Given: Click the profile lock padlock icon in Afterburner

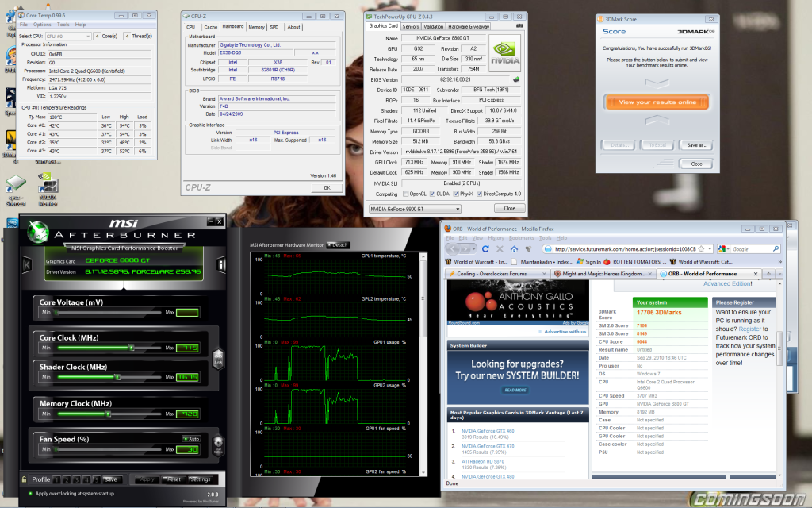Looking at the screenshot, I should coord(25,479).
